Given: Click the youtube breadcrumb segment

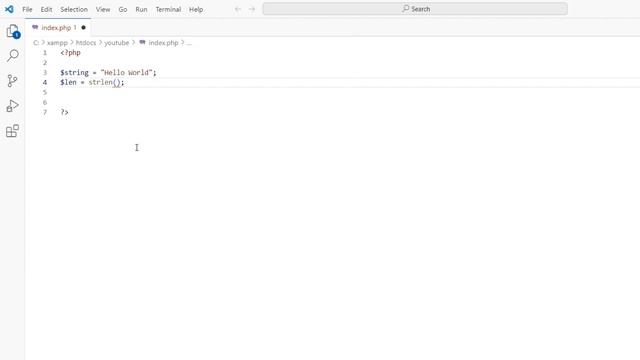Looking at the screenshot, I should point(116,42).
